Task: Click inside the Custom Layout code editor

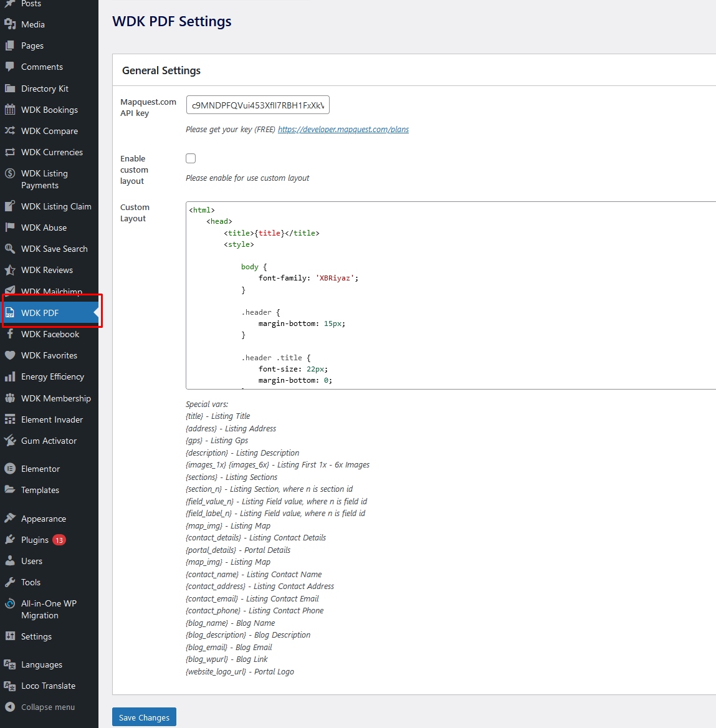Action: pyautogui.click(x=451, y=295)
